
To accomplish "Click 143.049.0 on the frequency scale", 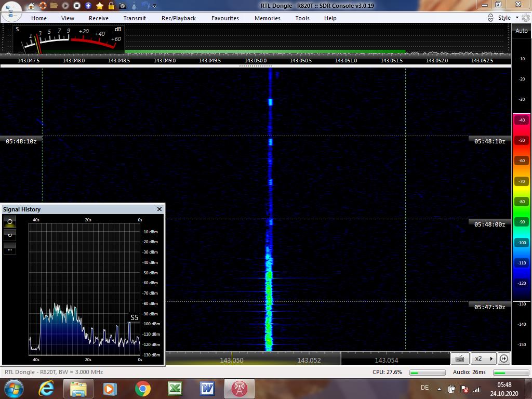I will point(165,60).
